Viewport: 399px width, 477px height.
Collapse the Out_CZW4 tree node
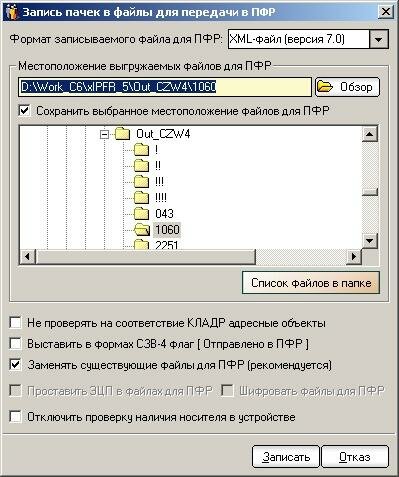click(105, 134)
